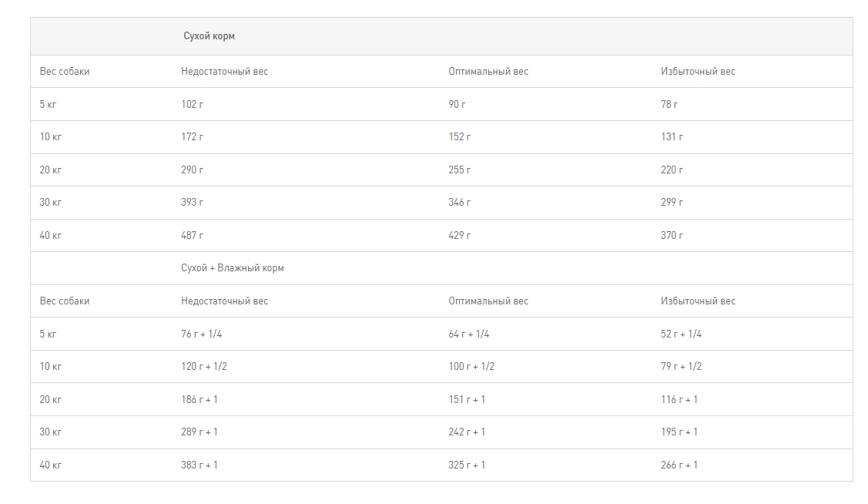Select the "393 г" cell
The width and height of the screenshot is (868, 504).
click(193, 203)
